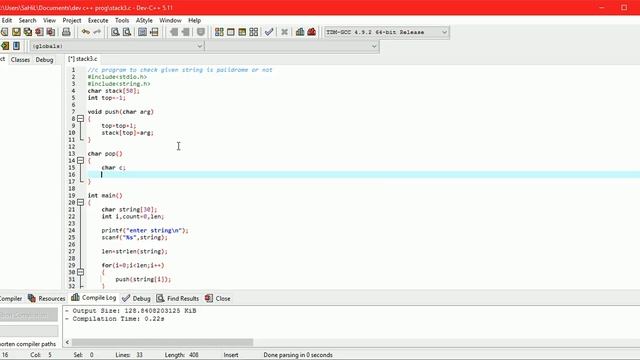Click the Compile and Run icon
Screen dimensions: 640x360
242,32
